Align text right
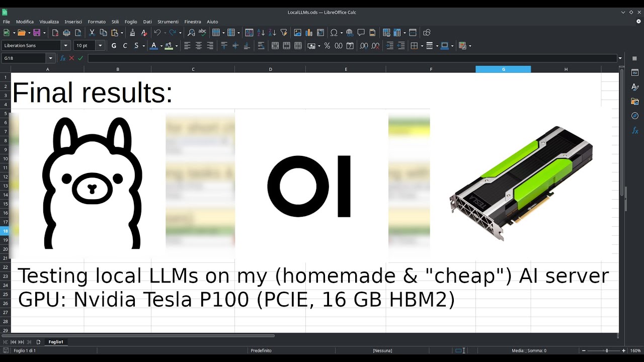The width and height of the screenshot is (644, 362). click(210, 46)
